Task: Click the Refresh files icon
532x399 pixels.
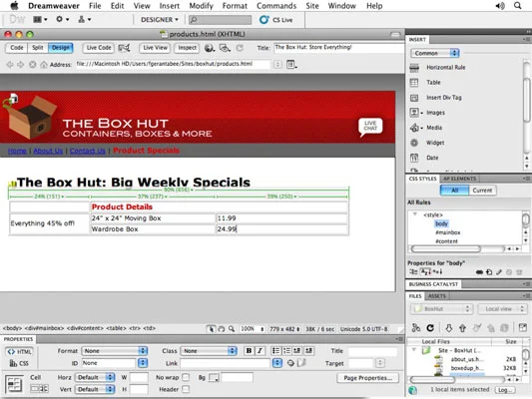Action: pyautogui.click(x=430, y=328)
